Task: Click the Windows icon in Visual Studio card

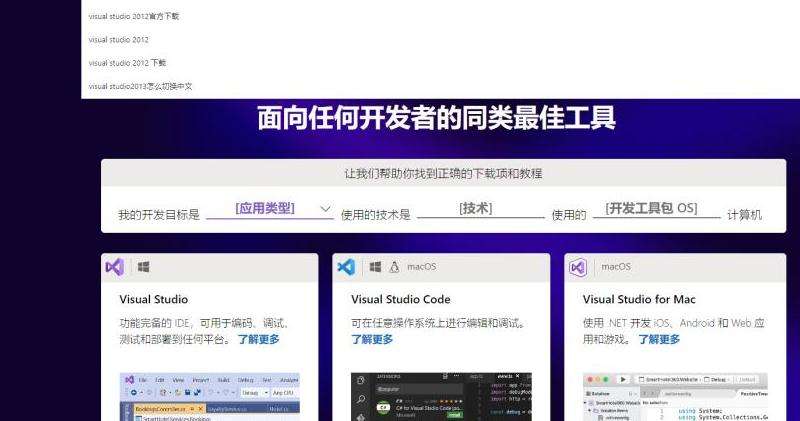Action: 143,267
